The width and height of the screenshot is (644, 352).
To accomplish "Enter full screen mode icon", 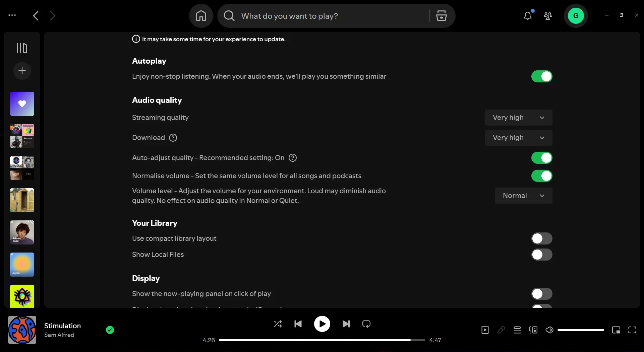I will 633,330.
